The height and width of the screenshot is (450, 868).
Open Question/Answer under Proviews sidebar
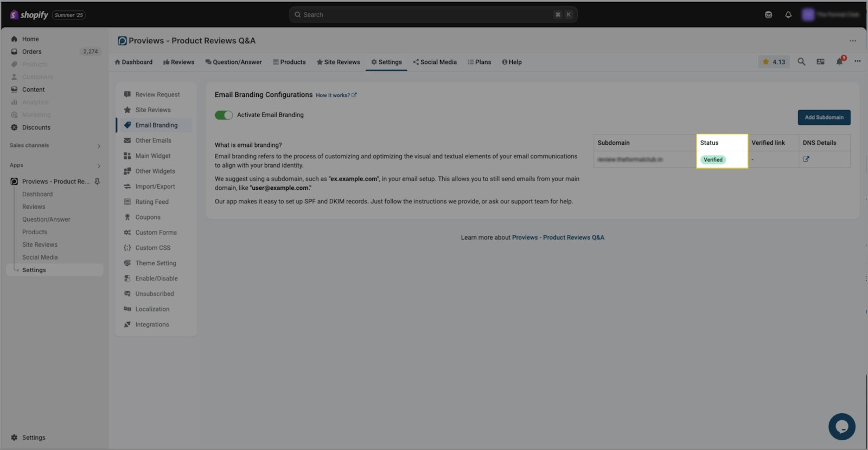click(x=46, y=220)
